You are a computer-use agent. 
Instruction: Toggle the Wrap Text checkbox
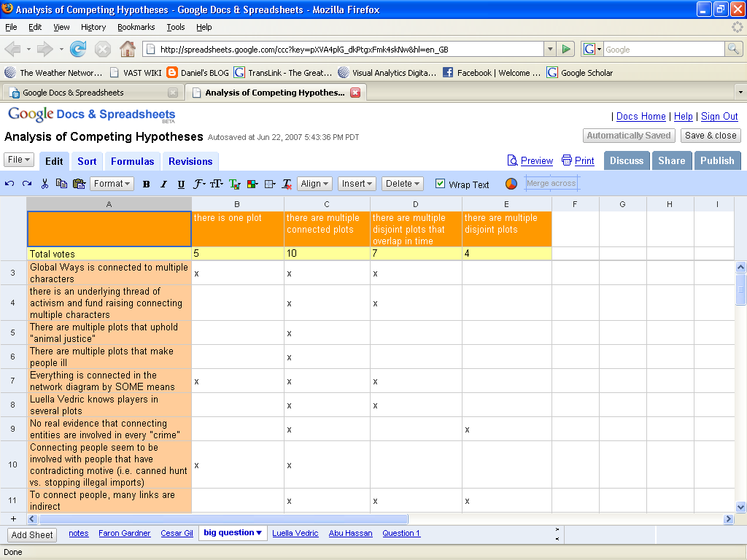pos(440,184)
